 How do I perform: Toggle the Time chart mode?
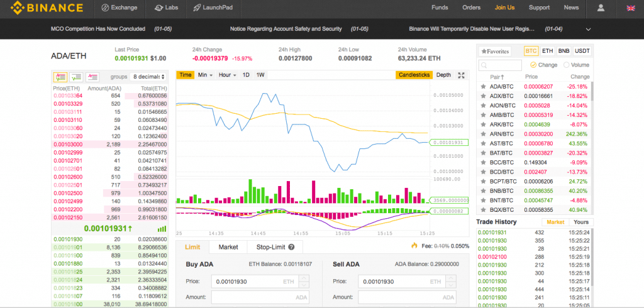coord(186,75)
